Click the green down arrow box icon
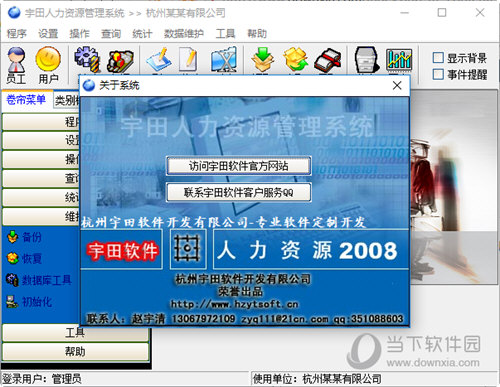This screenshot has height=387, width=500. point(263,59)
